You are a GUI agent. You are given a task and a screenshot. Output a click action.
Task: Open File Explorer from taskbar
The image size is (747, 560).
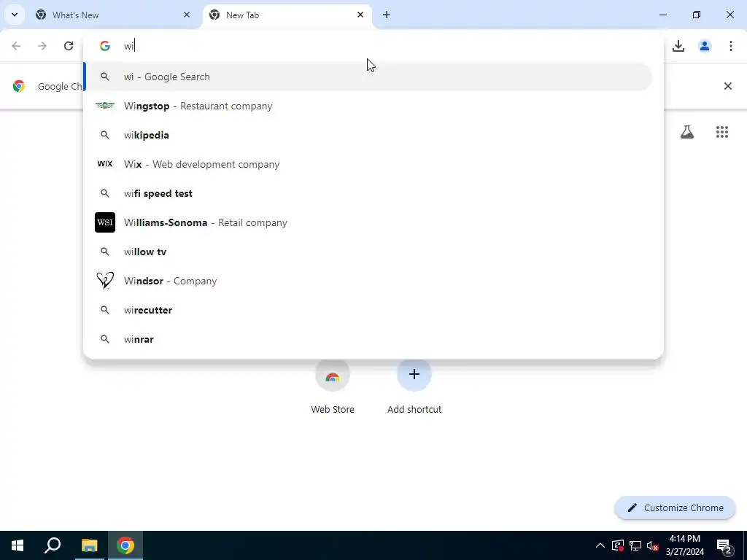89,545
